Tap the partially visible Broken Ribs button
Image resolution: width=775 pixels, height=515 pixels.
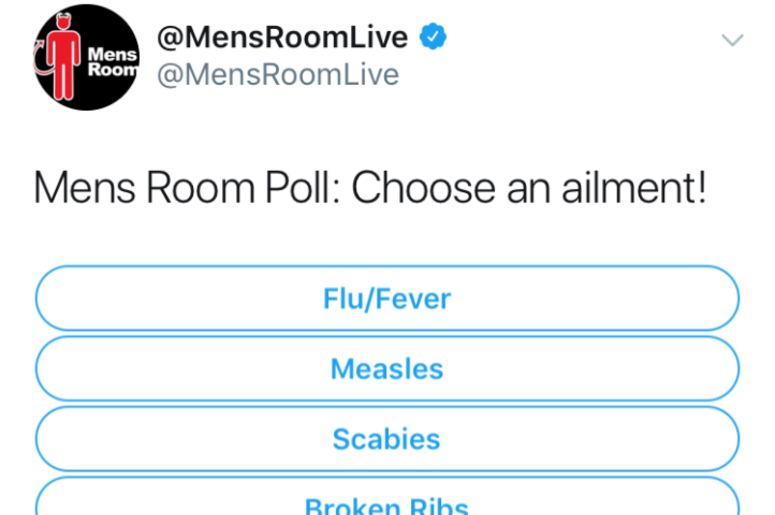(388, 496)
